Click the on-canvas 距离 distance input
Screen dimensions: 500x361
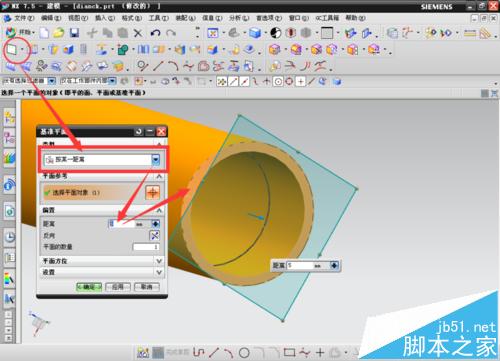[x=300, y=266]
